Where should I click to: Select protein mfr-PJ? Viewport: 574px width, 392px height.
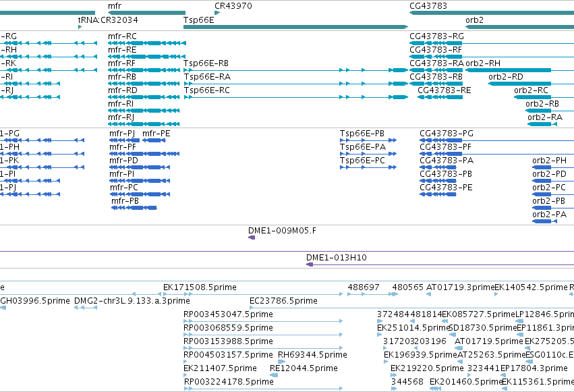click(125, 140)
